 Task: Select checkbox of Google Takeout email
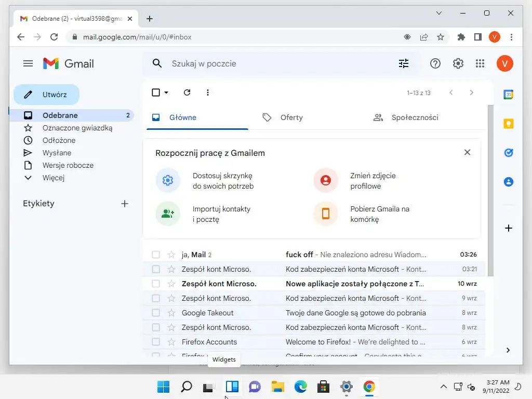[x=156, y=313]
